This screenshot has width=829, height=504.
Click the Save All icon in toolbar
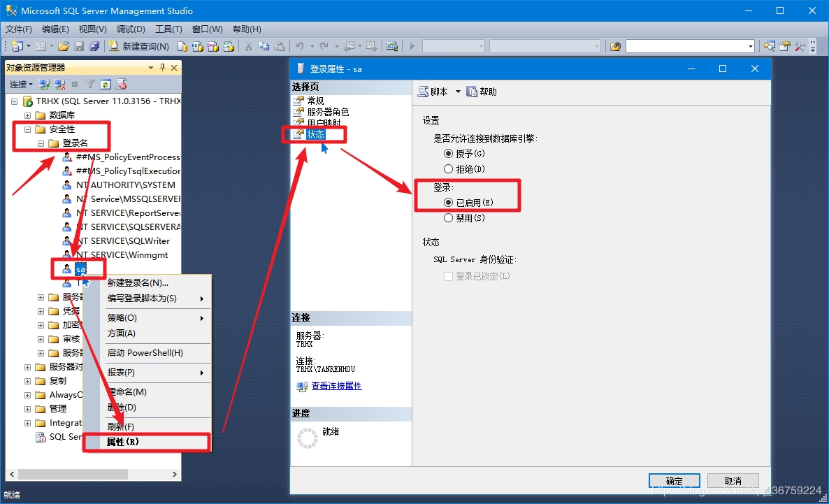pos(93,46)
